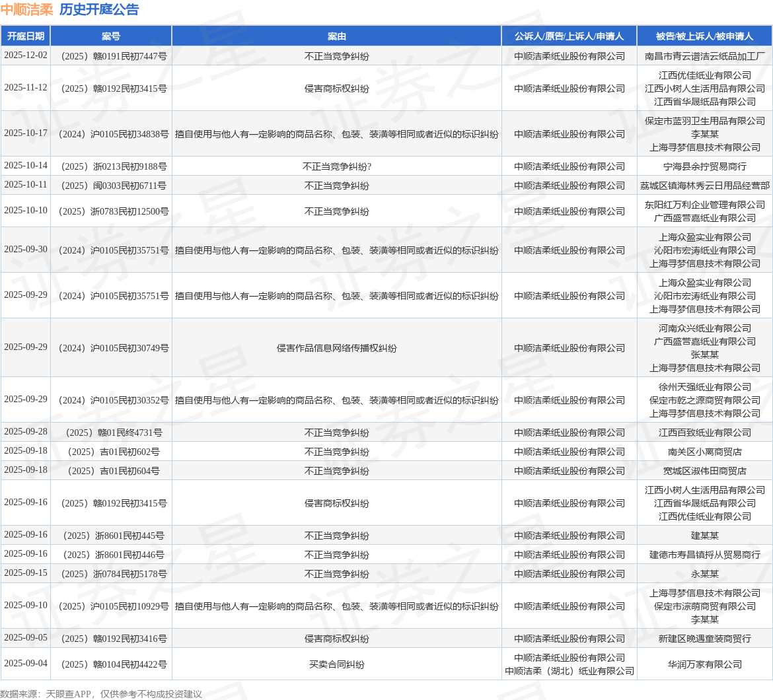Click defendant 东阳红万利企业管理有限公司
Viewport: 773px width, 700px height.
704,205
